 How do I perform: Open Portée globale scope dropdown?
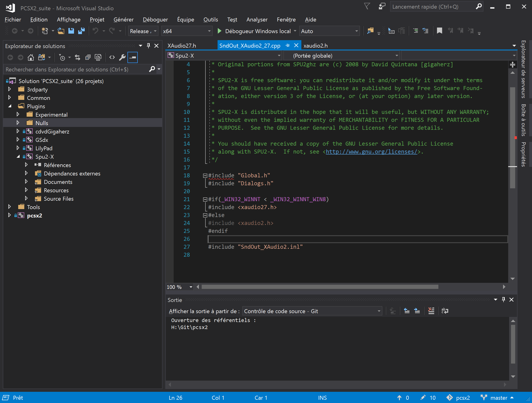coord(342,56)
